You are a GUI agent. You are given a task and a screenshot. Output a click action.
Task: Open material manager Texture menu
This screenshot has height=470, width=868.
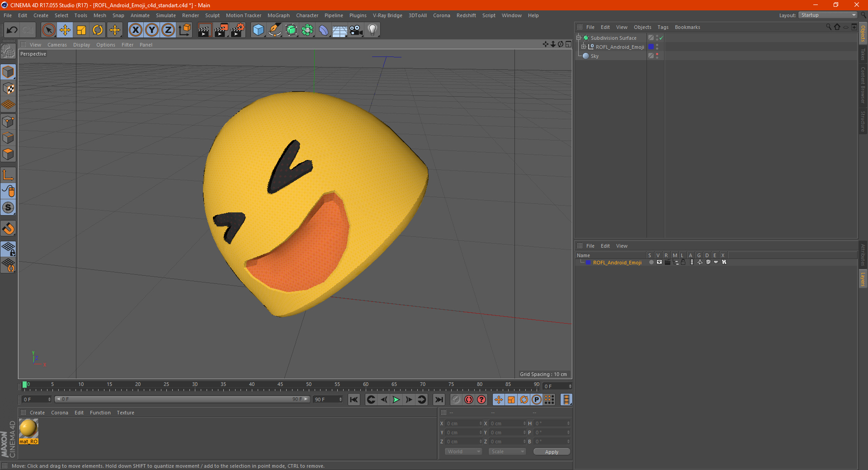(125, 413)
